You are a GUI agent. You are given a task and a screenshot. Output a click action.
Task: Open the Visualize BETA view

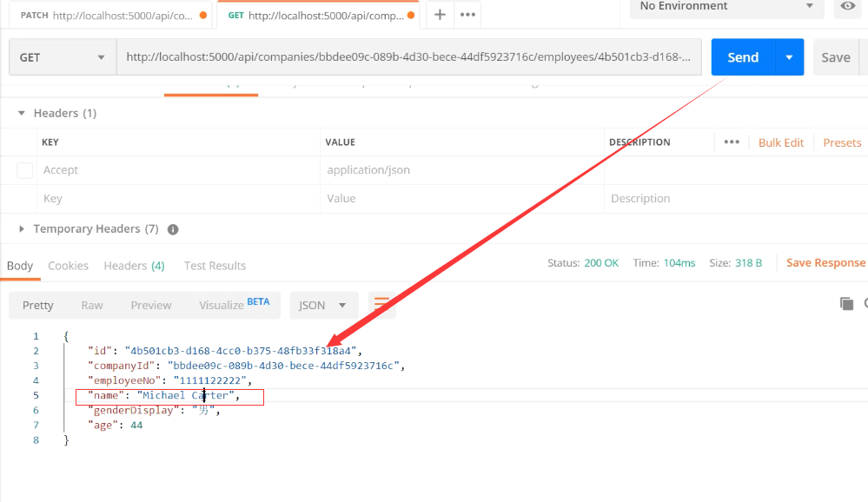tap(235, 304)
